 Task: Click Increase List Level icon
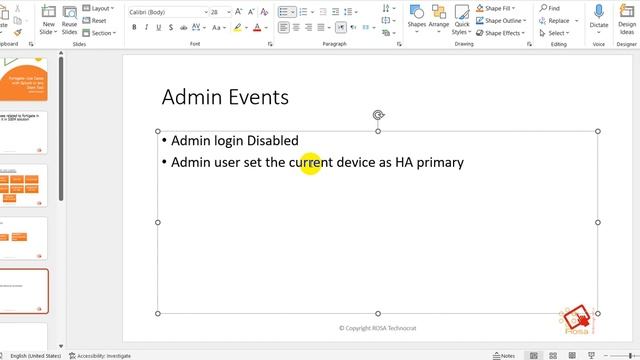335,12
